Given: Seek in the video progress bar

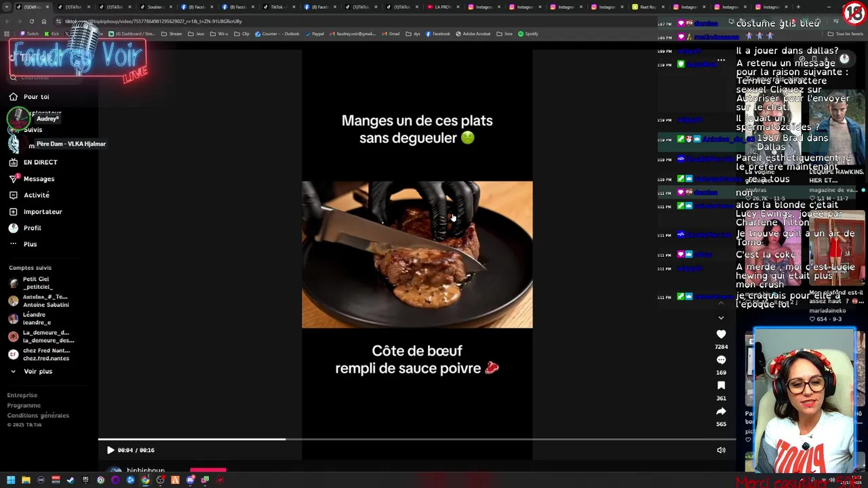Looking at the screenshot, I should point(417,439).
